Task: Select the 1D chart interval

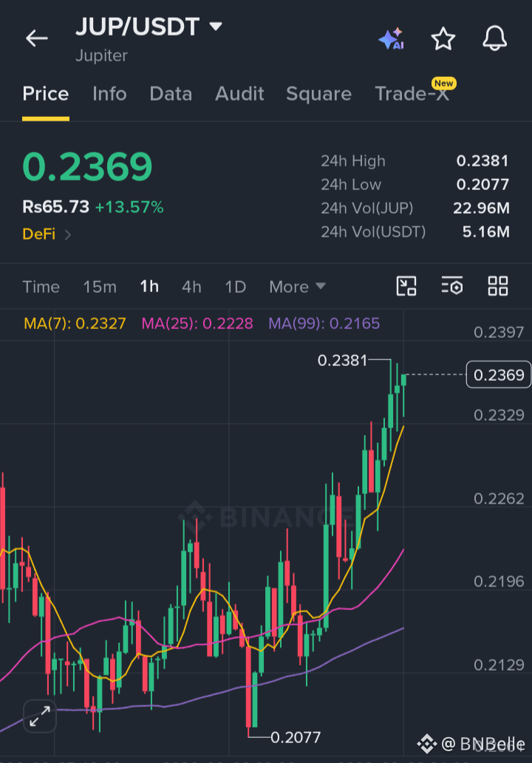Action: 236,287
